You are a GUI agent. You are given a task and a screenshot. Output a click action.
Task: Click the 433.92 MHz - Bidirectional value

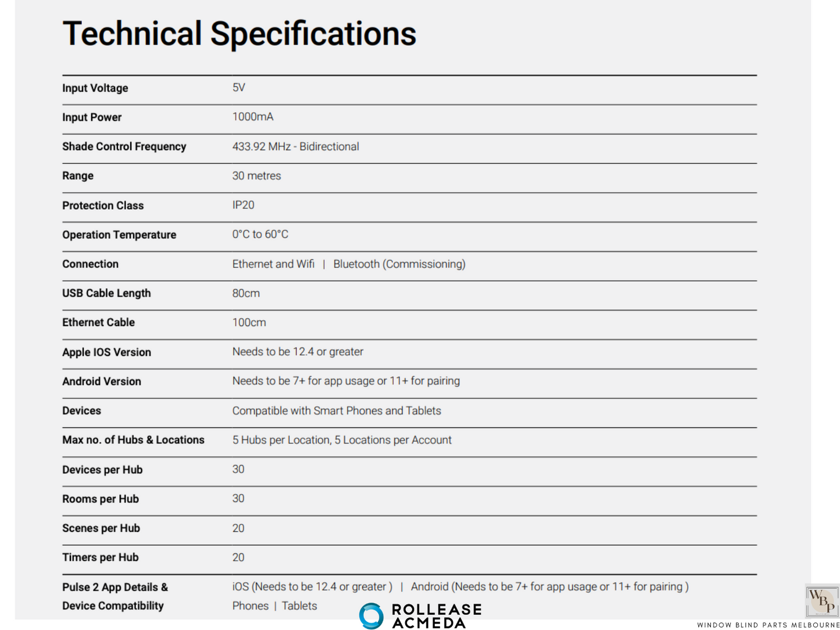[295, 146]
